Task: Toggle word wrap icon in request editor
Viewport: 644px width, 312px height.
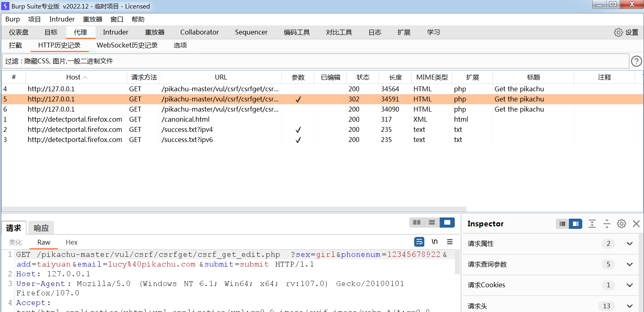Action: (419, 242)
